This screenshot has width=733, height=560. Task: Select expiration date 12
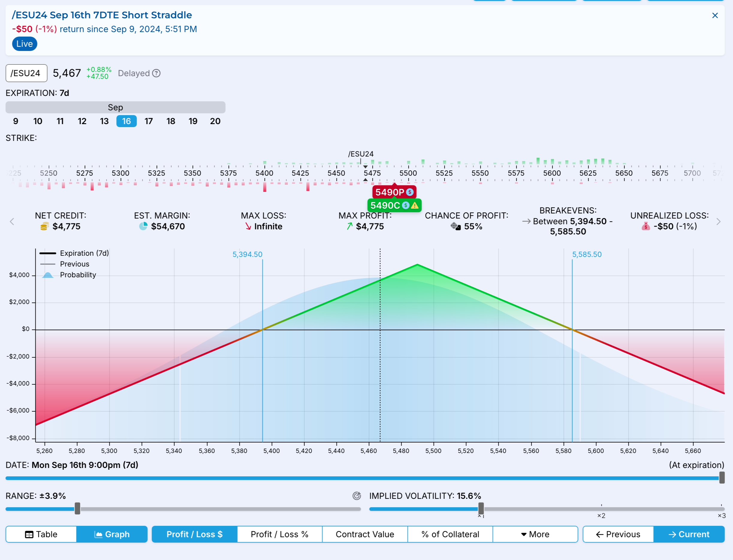click(x=82, y=121)
